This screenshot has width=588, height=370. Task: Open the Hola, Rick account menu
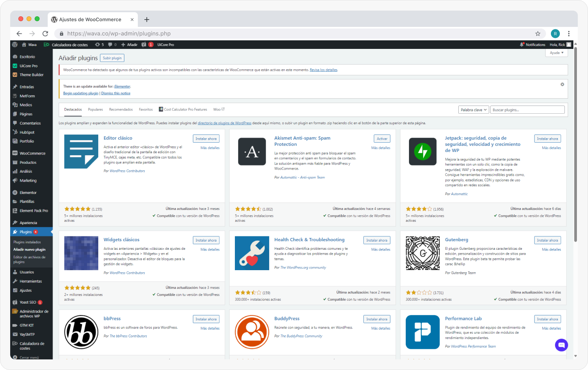(560, 44)
